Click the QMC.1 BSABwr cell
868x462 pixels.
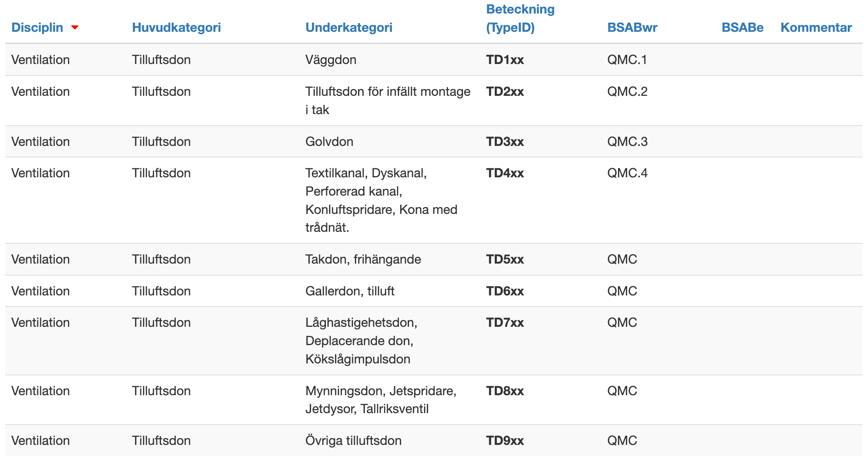(x=627, y=60)
